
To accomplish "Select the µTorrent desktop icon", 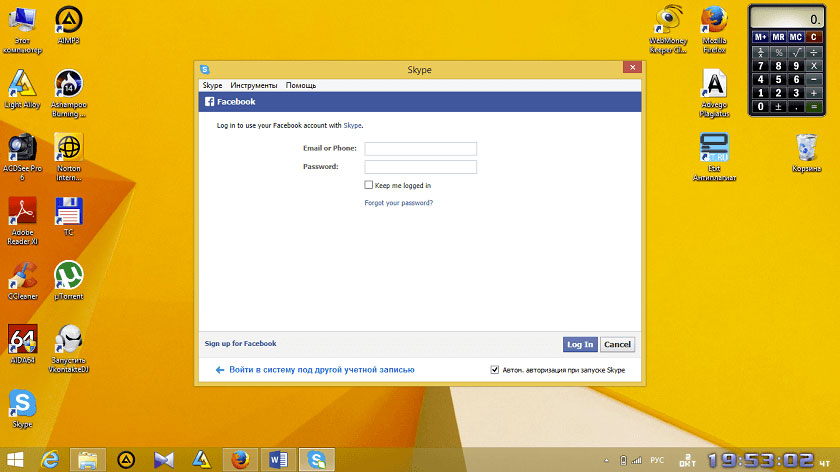I will 69,280.
